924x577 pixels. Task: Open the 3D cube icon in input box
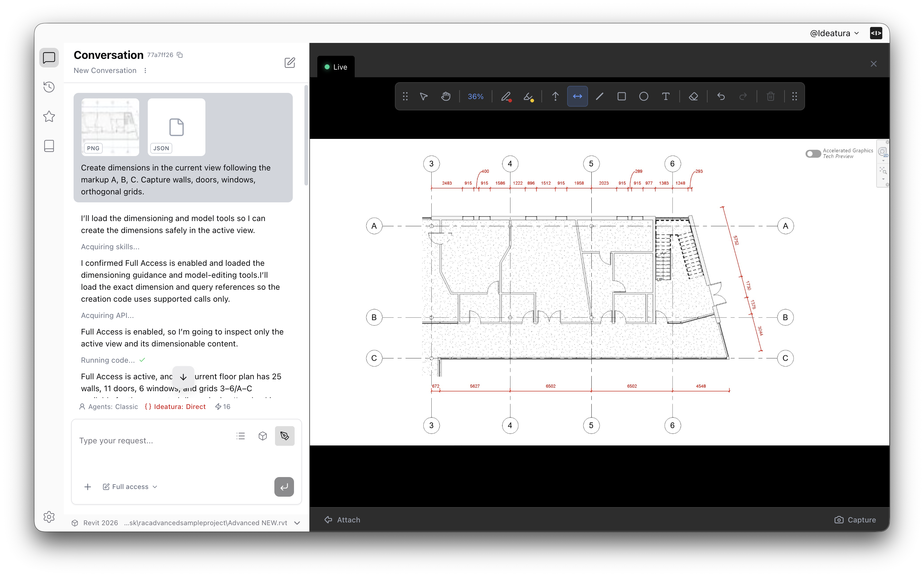click(262, 436)
